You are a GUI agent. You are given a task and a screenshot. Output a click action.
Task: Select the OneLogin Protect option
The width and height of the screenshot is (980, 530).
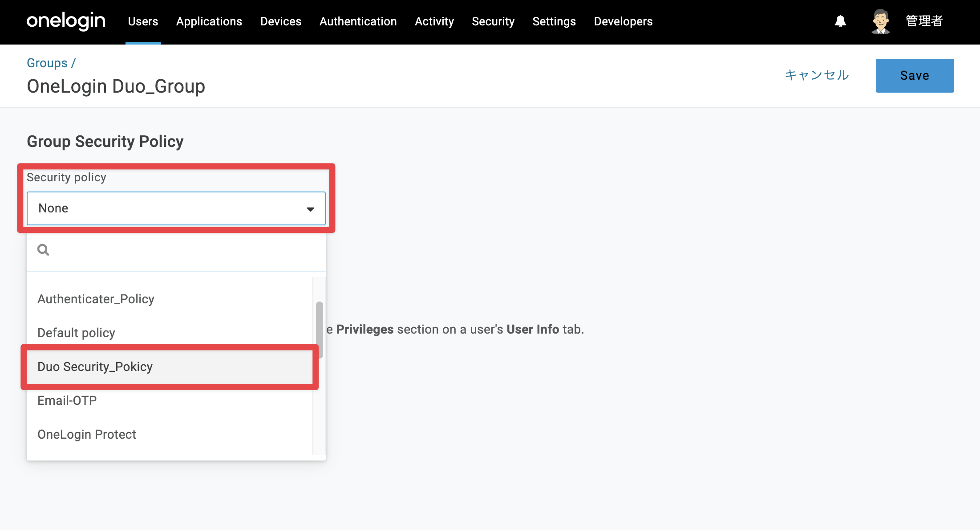click(x=170, y=434)
